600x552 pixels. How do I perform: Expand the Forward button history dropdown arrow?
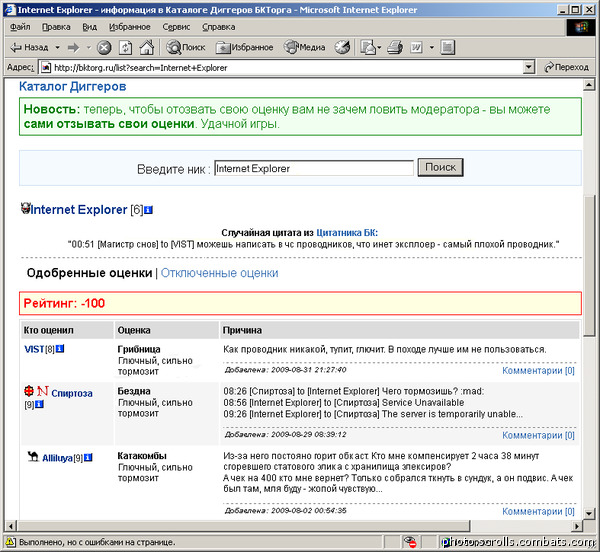point(88,47)
